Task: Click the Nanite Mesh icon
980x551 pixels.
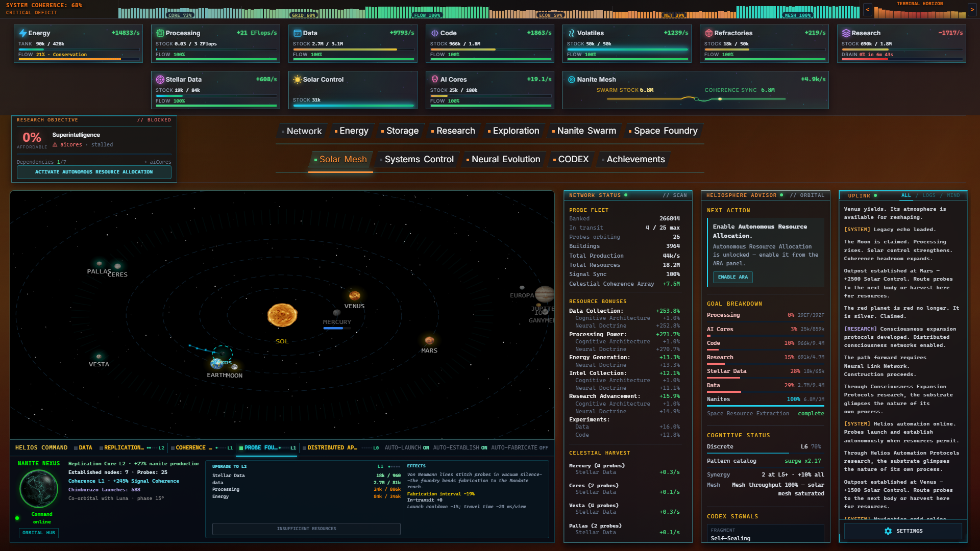Action: coord(571,80)
